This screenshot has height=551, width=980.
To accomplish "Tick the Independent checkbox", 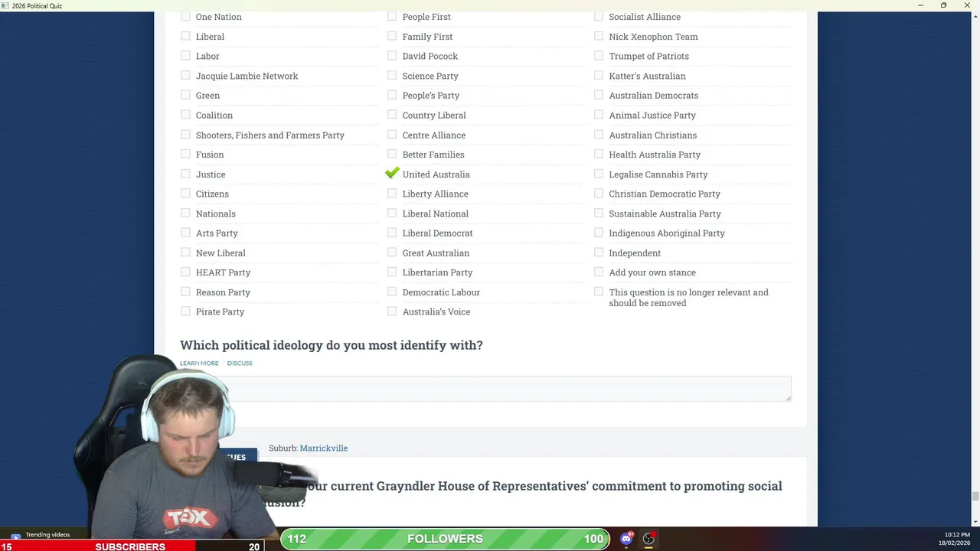I will (x=599, y=253).
